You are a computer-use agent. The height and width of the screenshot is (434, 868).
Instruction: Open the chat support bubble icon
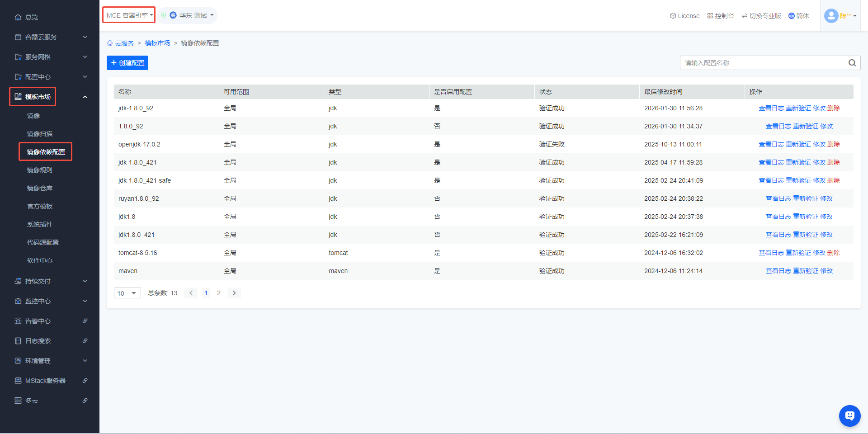point(849,415)
